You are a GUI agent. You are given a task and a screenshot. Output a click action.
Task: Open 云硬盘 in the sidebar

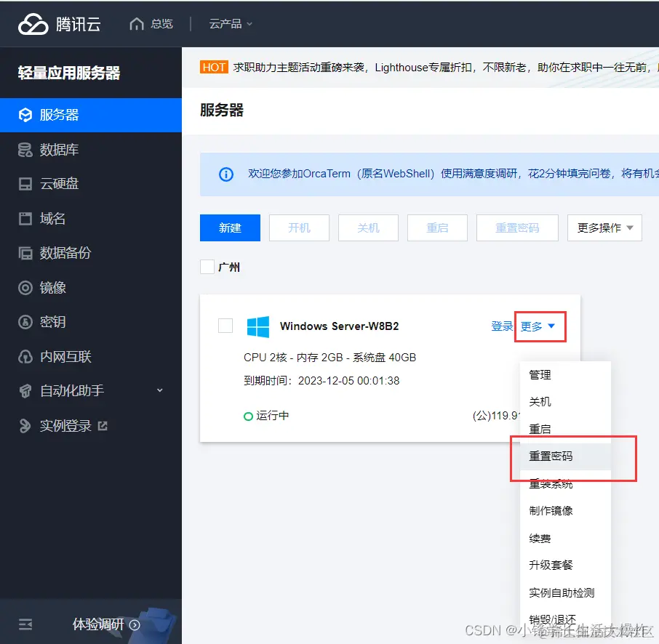[x=59, y=184]
